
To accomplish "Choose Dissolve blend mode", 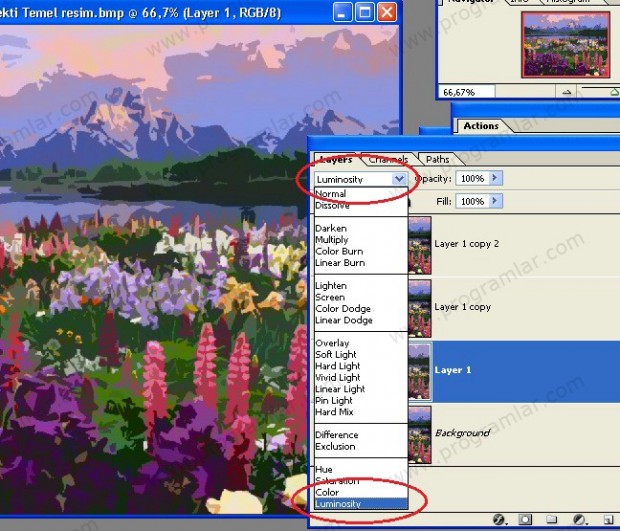I will (x=332, y=206).
